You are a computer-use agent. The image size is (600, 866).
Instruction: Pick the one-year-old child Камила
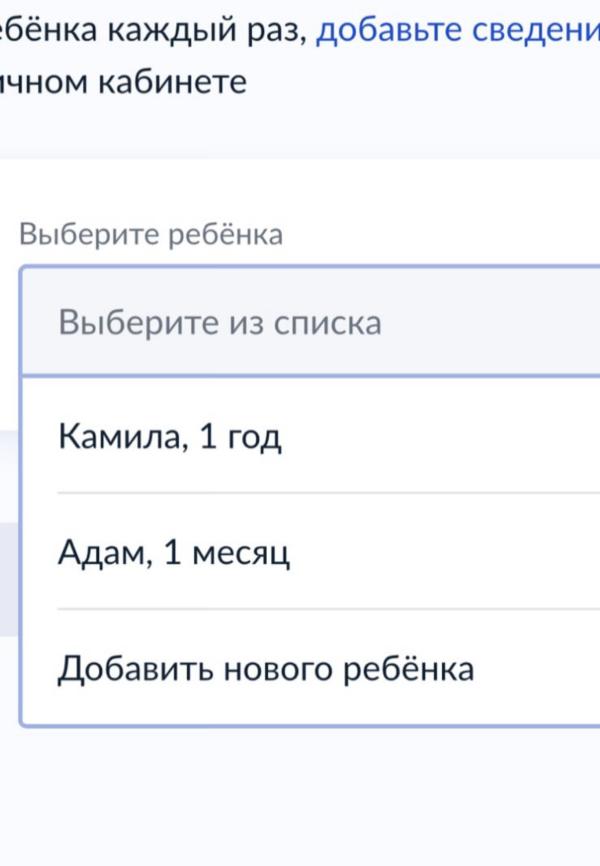(x=170, y=437)
